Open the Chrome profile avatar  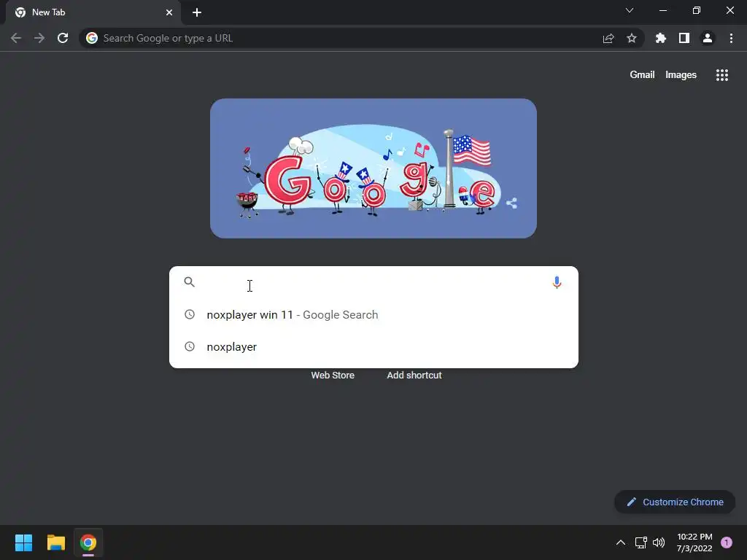[708, 38]
